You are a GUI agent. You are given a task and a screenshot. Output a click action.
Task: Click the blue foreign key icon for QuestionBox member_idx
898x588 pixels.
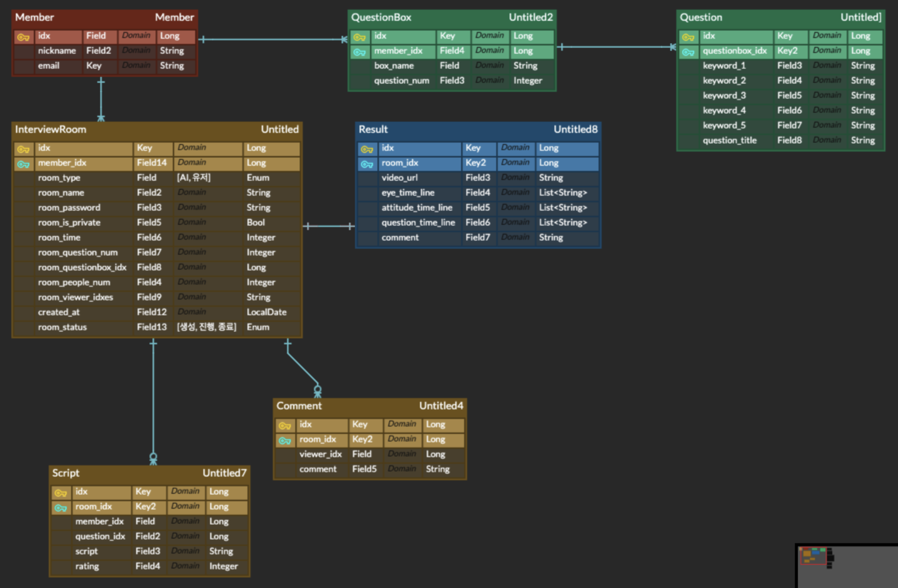pos(359,52)
